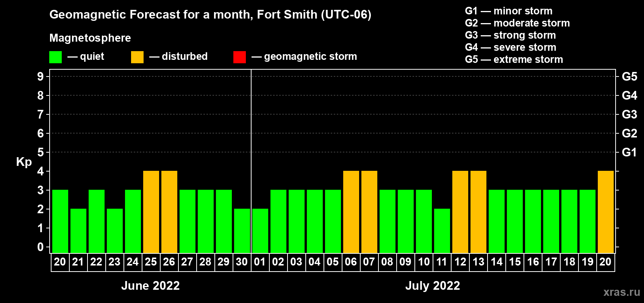Image resolution: width=644 pixels, height=303 pixels.
Task: Click the orange disturbed legend swatch
Action: tap(138, 57)
